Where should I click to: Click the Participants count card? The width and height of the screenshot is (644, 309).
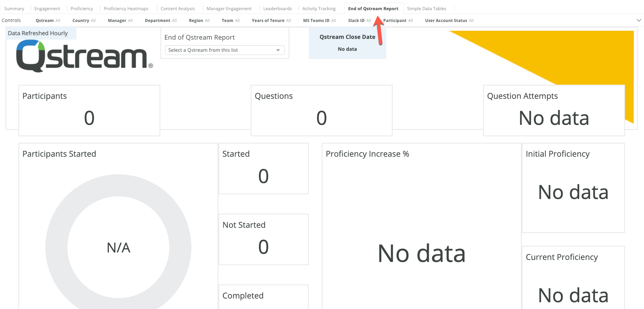point(89,111)
